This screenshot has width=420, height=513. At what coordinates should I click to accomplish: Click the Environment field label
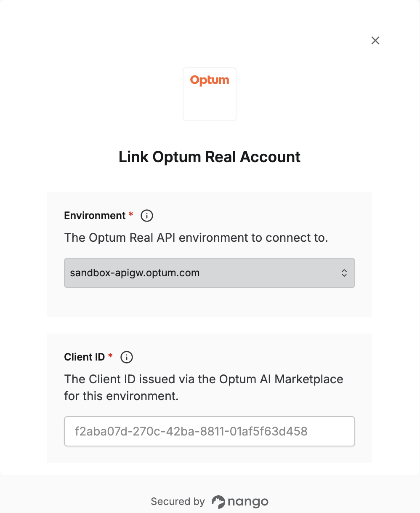[x=95, y=216]
